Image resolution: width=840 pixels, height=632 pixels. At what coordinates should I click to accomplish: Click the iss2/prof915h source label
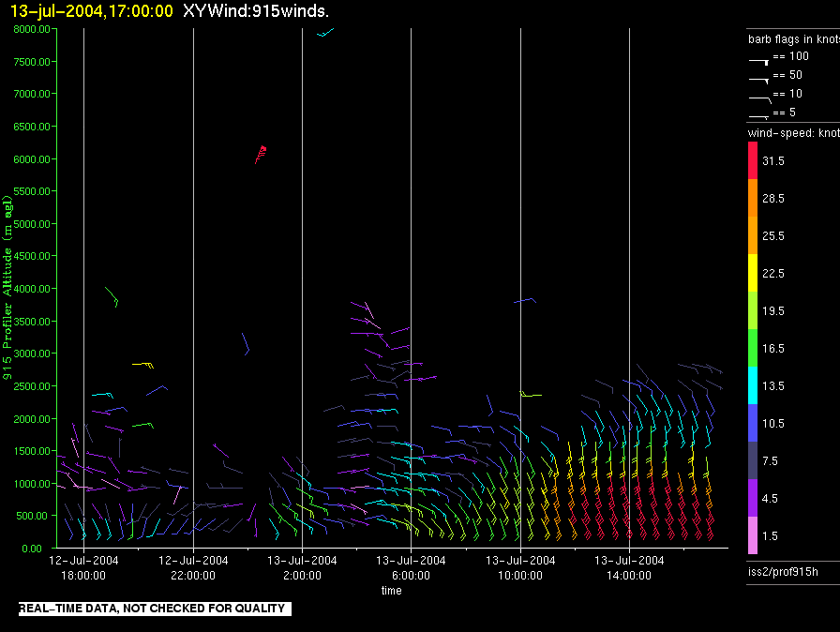(783, 572)
